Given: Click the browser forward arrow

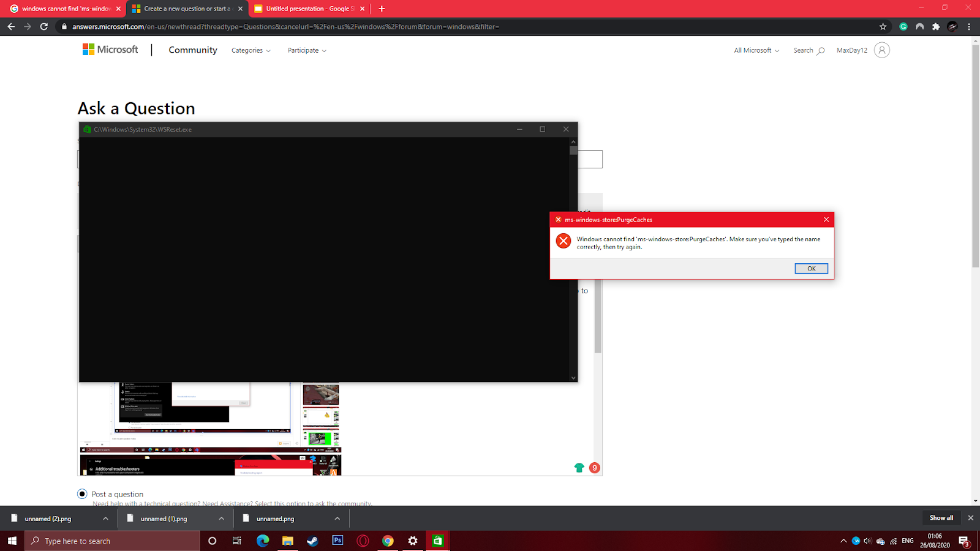Looking at the screenshot, I should [x=28, y=26].
